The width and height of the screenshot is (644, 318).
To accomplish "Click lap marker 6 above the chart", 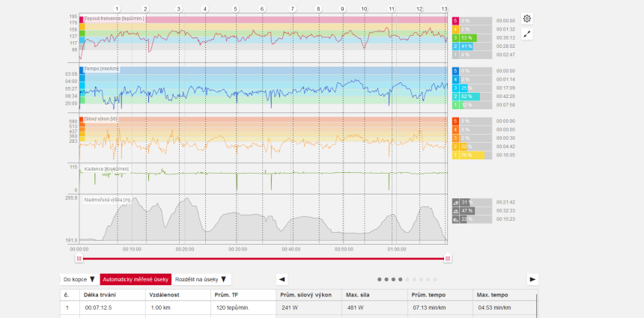I will (262, 9).
